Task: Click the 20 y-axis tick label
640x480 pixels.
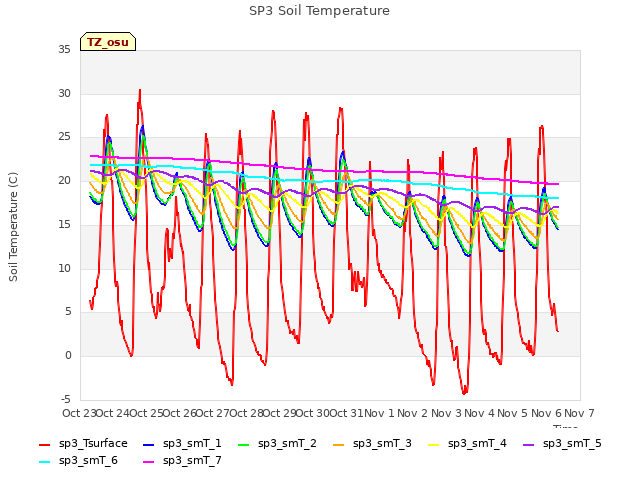Action: pyautogui.click(x=64, y=180)
